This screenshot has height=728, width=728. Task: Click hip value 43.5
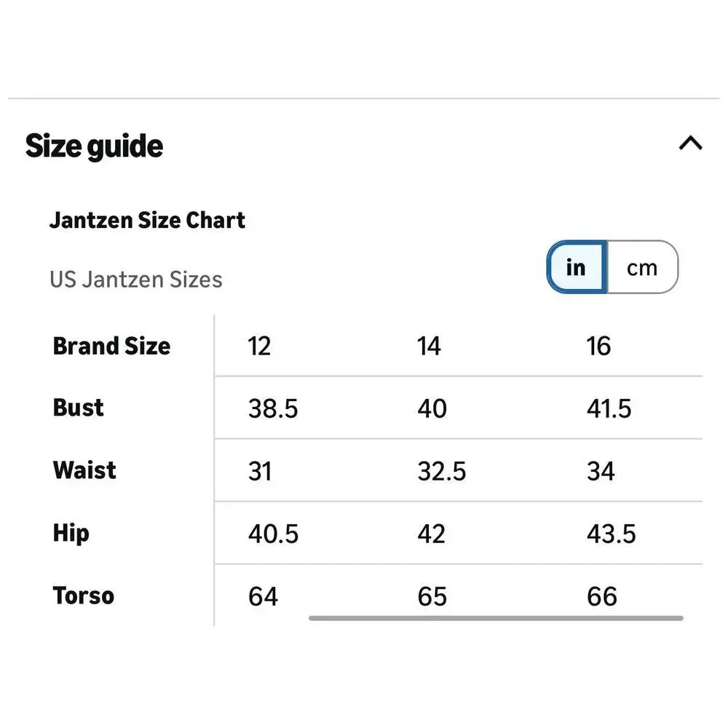tap(611, 534)
